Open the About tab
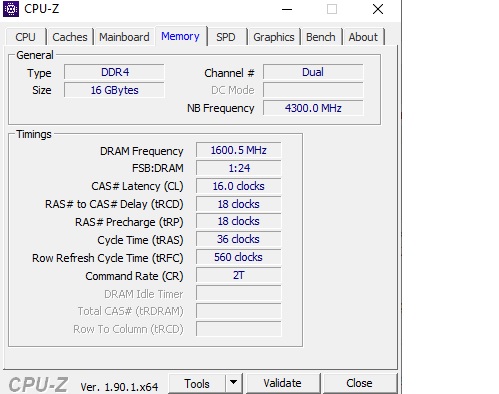499x394 pixels. [363, 37]
